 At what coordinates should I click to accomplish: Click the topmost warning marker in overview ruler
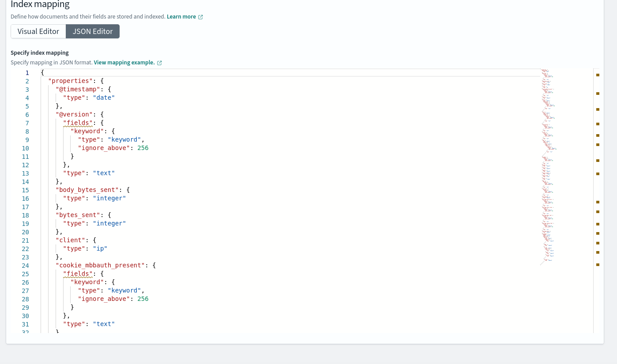(598, 75)
